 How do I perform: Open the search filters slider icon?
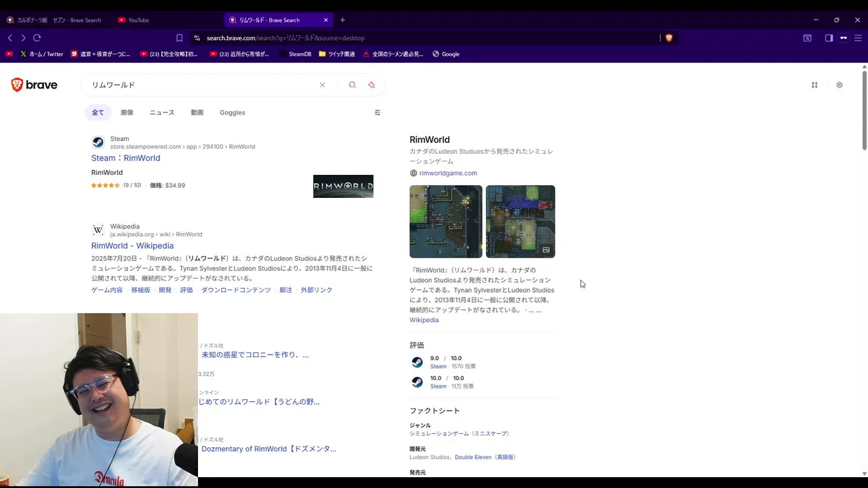click(378, 113)
